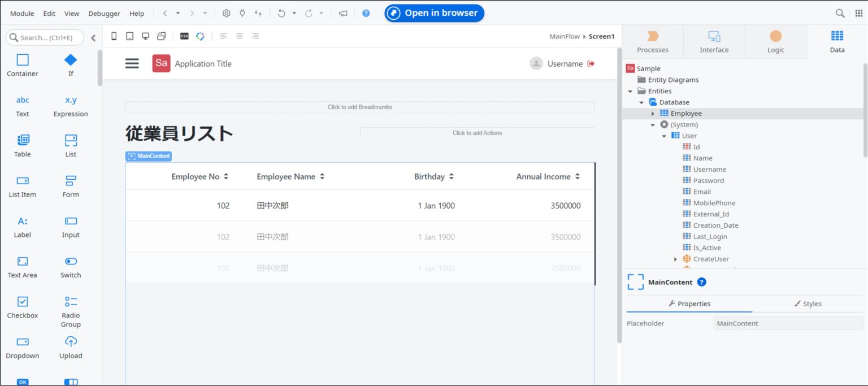The image size is (868, 386).
Task: Switch to the Logic tab
Action: click(775, 41)
